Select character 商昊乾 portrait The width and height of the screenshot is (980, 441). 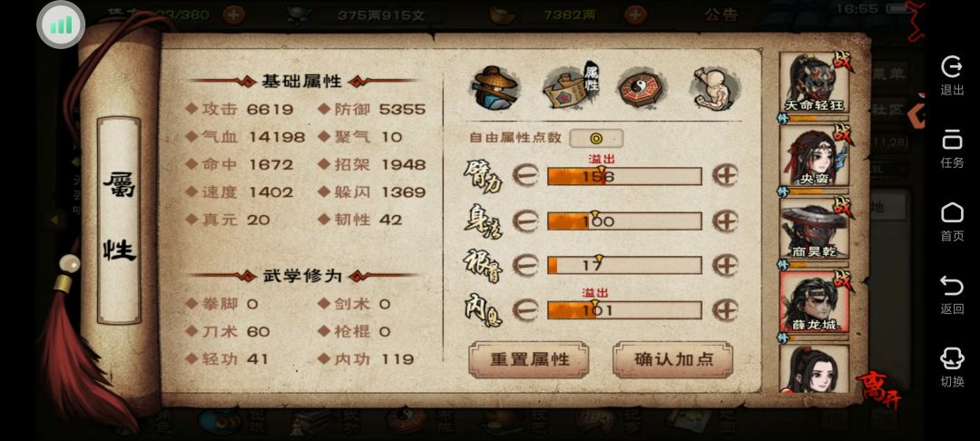pyautogui.click(x=814, y=230)
